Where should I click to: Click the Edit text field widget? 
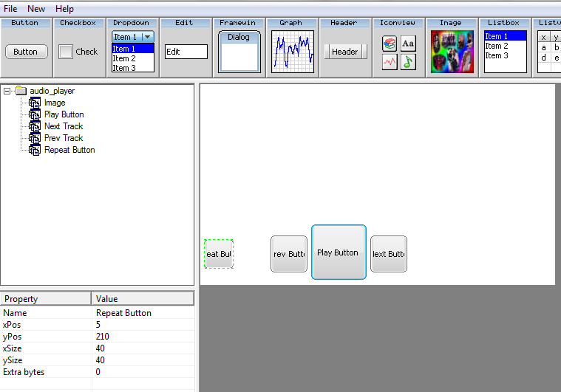pos(186,52)
